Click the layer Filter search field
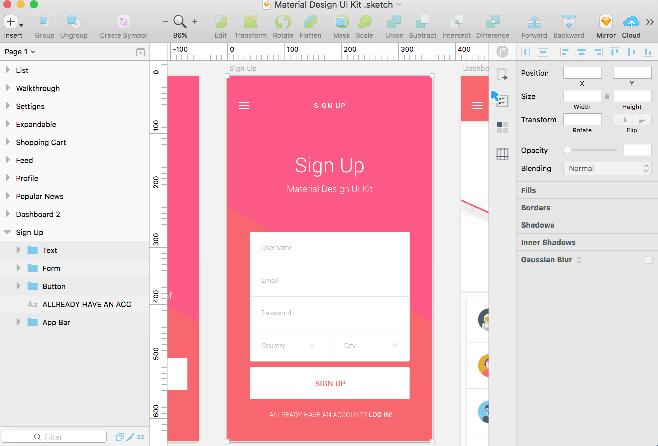Screen dimensions: 658x446 [54, 437]
